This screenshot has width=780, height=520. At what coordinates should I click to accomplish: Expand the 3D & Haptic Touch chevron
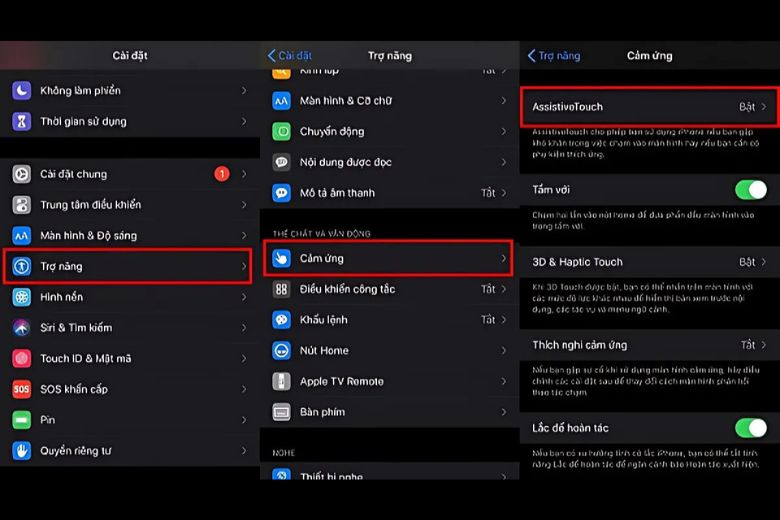click(764, 262)
